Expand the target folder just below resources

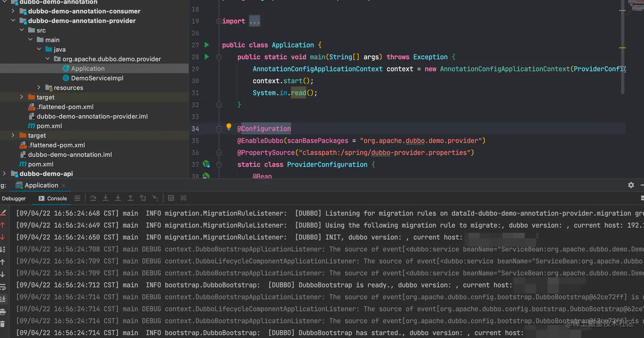tap(22, 97)
